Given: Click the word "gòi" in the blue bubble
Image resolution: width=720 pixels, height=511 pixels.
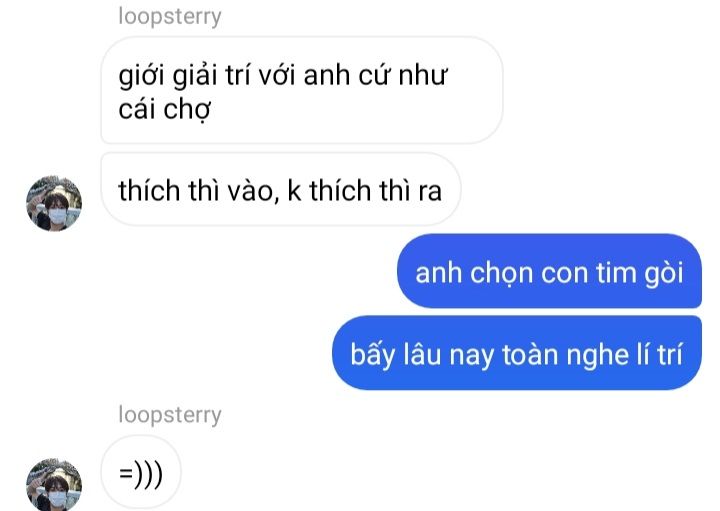Looking at the screenshot, I should coord(664,274).
